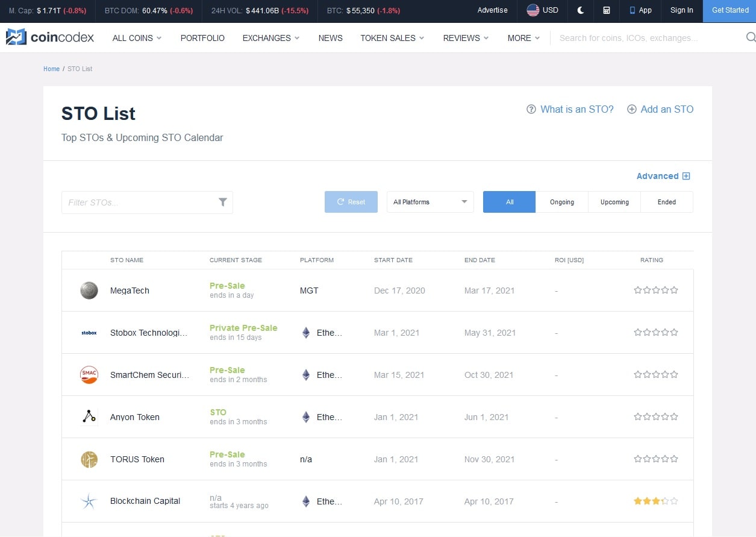Click Private Pre-Sale stage text
This screenshot has width=756, height=537.
tap(243, 328)
